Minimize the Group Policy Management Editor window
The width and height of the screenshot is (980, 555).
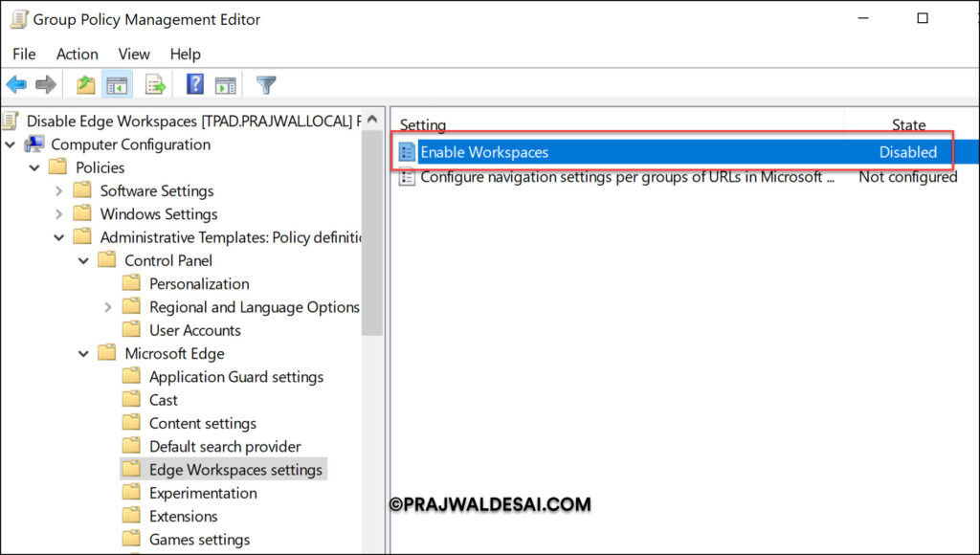tap(863, 19)
